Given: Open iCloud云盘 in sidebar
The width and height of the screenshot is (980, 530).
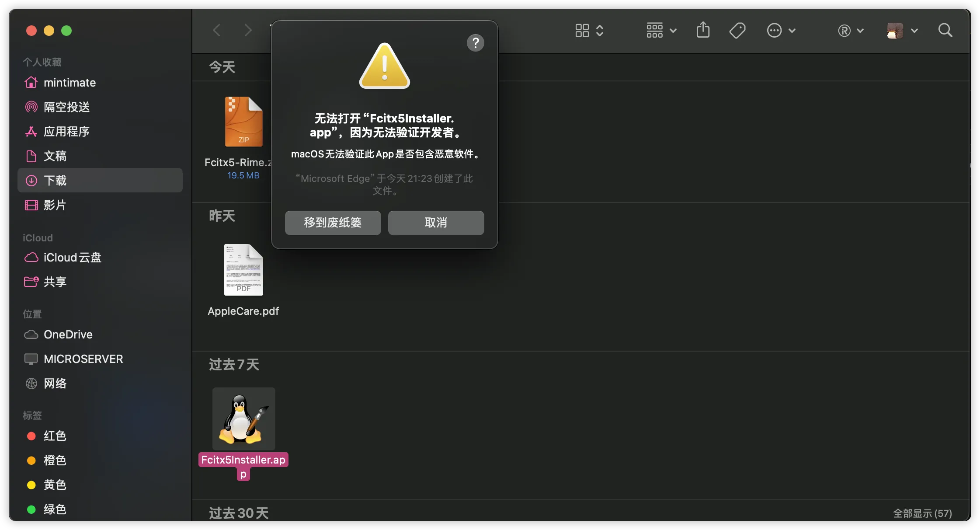Looking at the screenshot, I should [x=100, y=258].
